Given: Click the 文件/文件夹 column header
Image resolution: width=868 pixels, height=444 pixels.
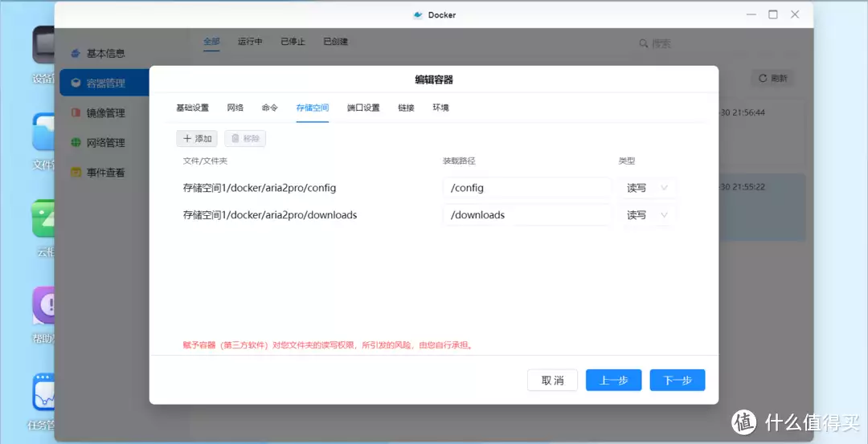Looking at the screenshot, I should [206, 161].
